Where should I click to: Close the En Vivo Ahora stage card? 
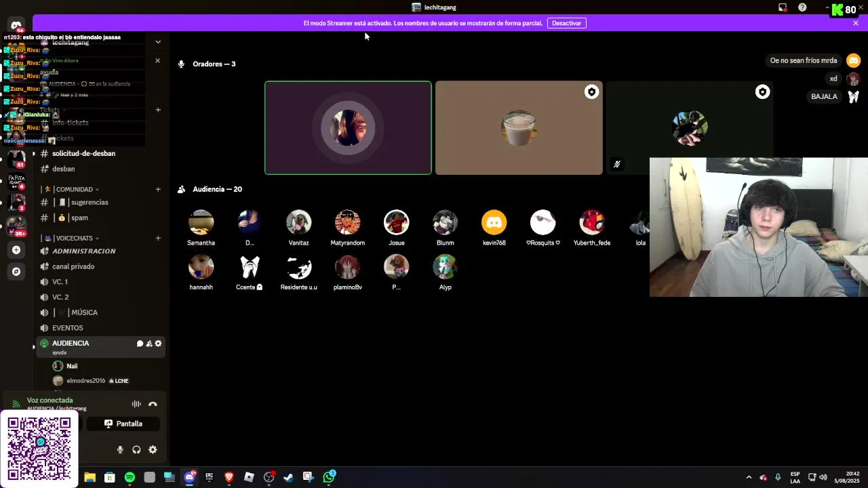point(157,60)
